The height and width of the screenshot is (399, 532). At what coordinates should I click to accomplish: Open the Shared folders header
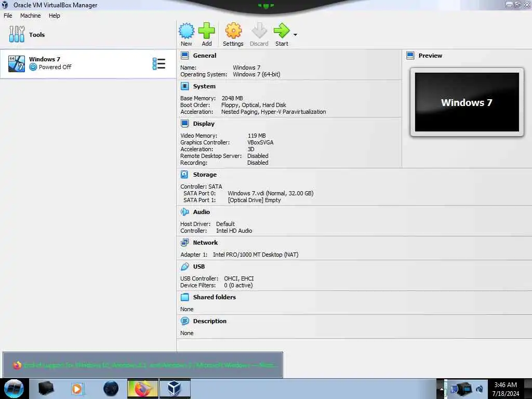[215, 297]
